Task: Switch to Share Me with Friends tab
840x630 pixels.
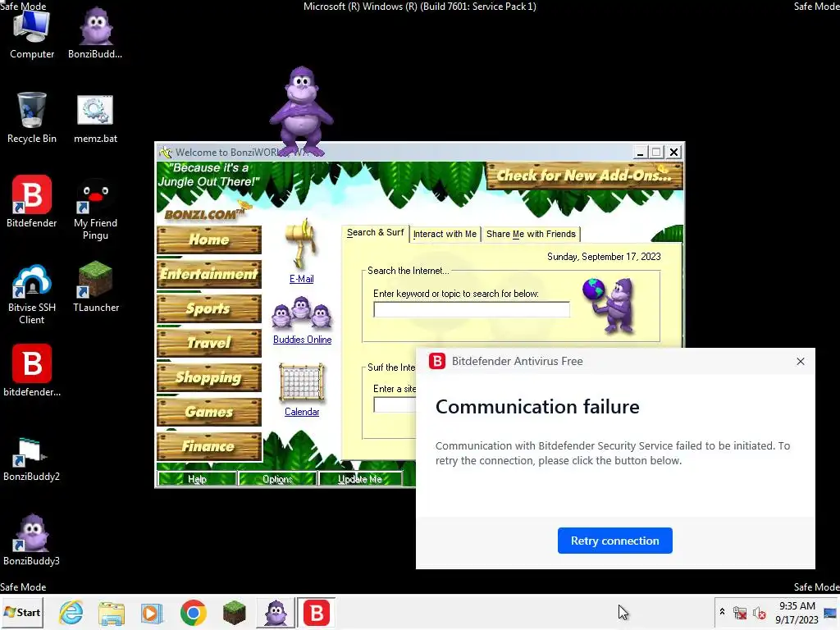Action: pos(531,234)
